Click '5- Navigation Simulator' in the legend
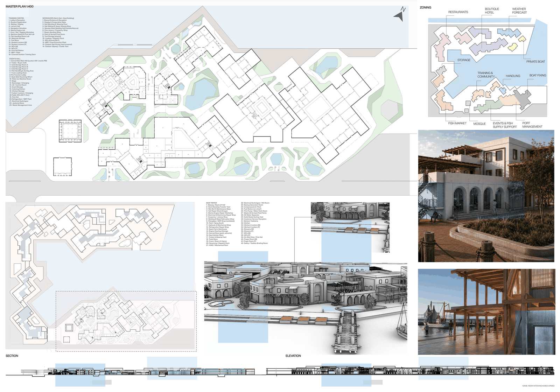The width and height of the screenshot is (560, 392). tap(17, 28)
